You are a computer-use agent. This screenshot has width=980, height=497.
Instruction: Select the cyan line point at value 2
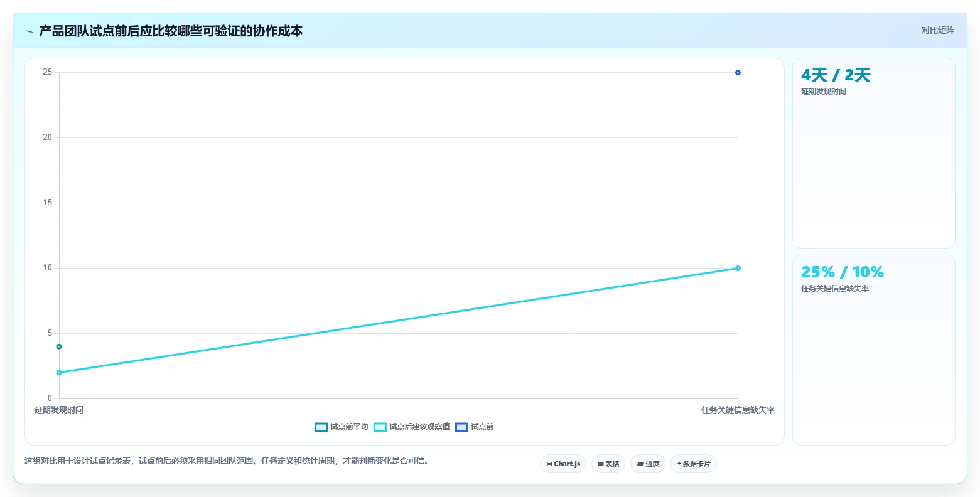click(x=59, y=373)
